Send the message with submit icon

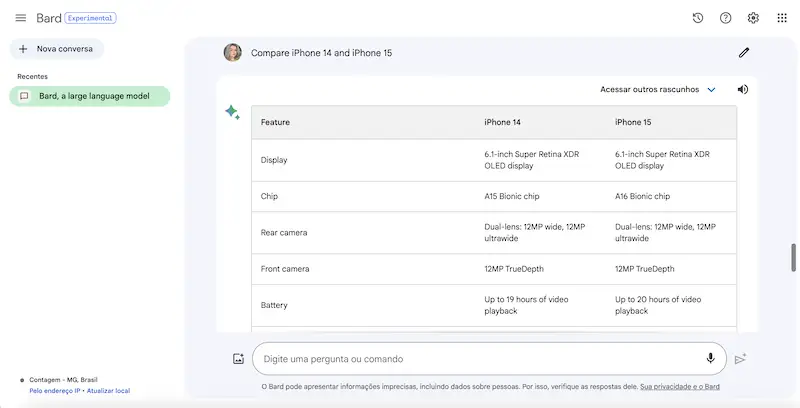tap(740, 359)
